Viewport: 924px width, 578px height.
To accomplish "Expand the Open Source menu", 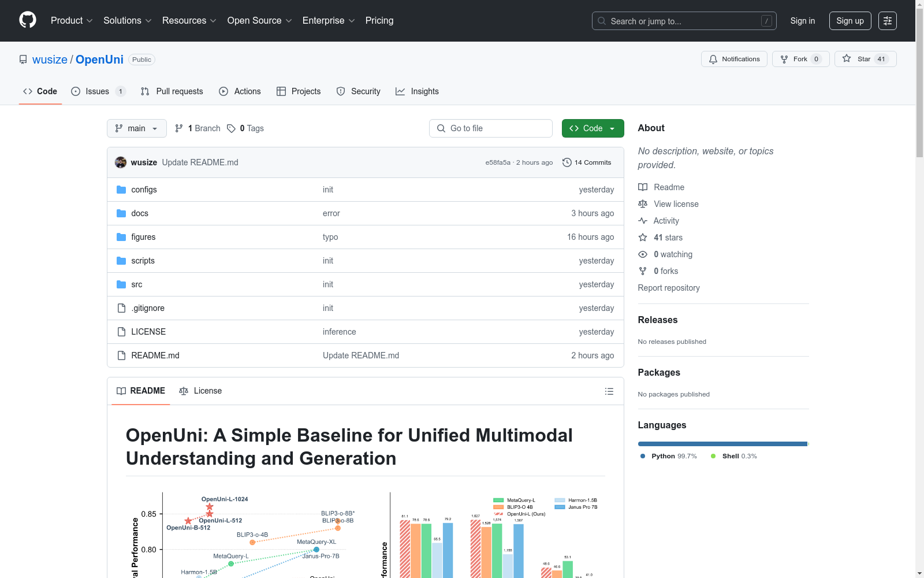I will (x=260, y=21).
